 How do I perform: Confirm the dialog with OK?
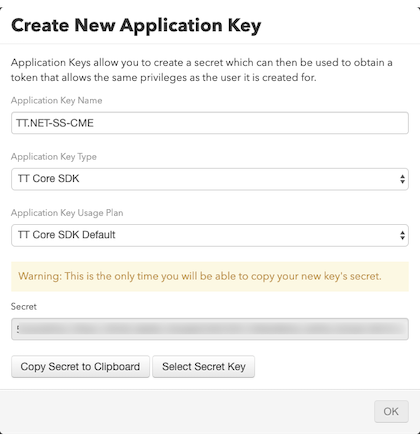pos(391,411)
